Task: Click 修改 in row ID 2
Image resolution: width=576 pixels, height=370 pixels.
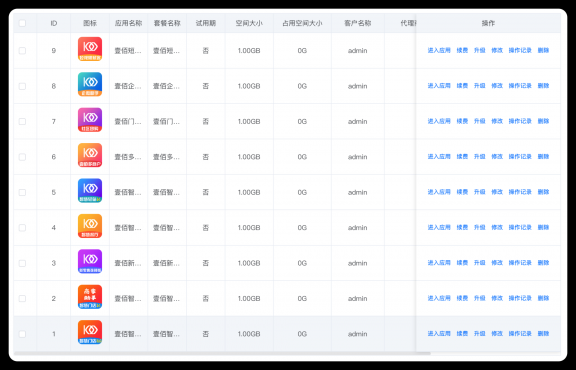Action: click(x=497, y=298)
